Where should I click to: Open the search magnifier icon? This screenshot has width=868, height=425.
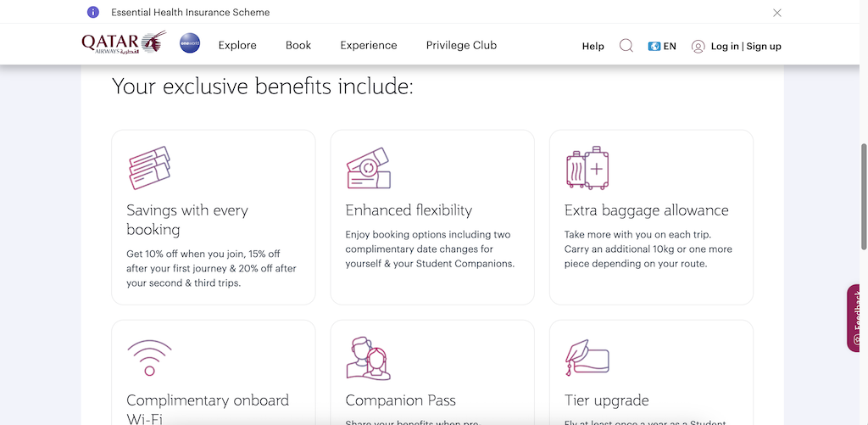tap(626, 46)
